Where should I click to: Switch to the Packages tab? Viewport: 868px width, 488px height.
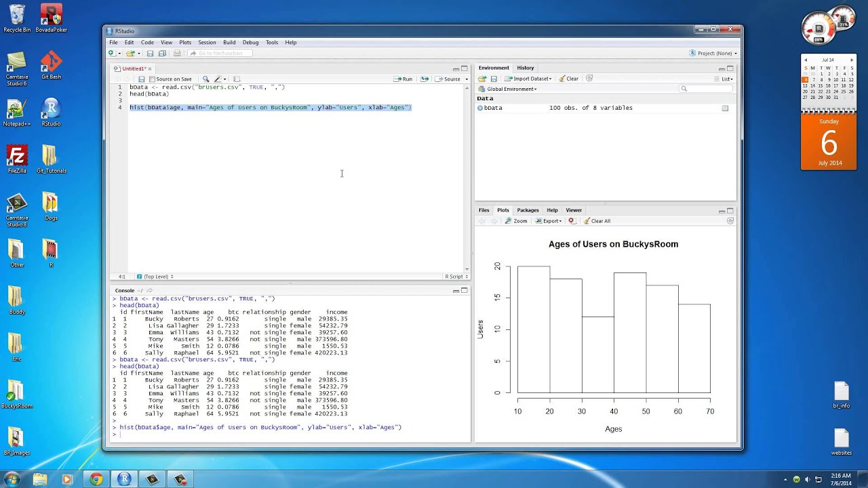[528, 210]
